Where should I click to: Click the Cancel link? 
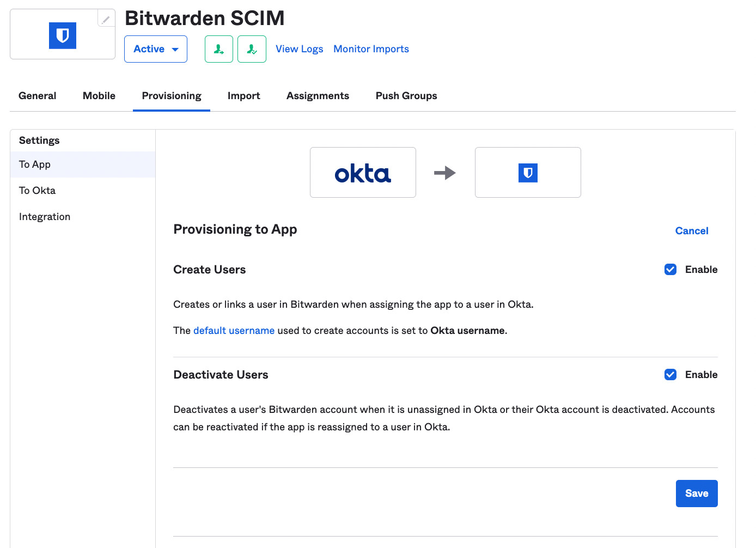click(692, 231)
